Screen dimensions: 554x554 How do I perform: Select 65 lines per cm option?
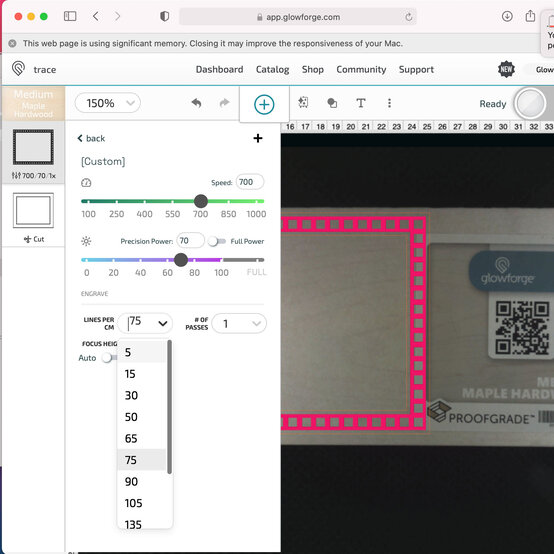[141, 438]
